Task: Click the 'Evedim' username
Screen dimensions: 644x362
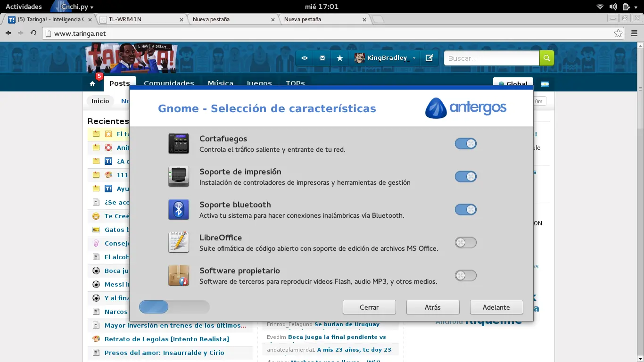Action: point(276,337)
